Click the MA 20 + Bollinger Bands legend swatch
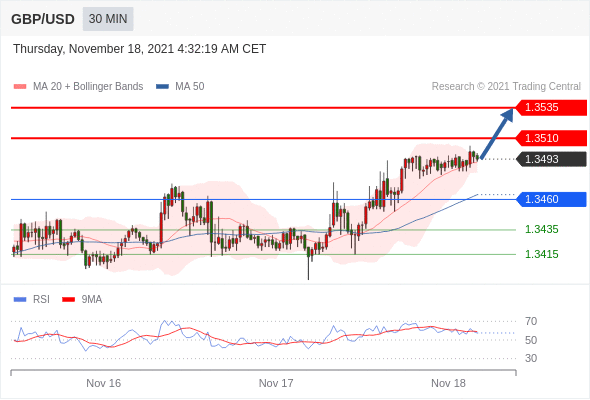The width and height of the screenshot is (590, 400). click(x=20, y=87)
